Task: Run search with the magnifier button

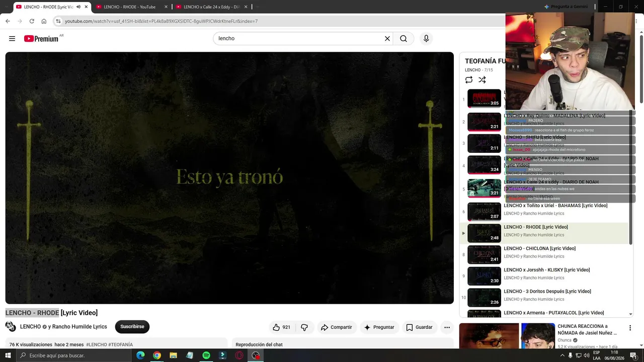Action: 404,39
